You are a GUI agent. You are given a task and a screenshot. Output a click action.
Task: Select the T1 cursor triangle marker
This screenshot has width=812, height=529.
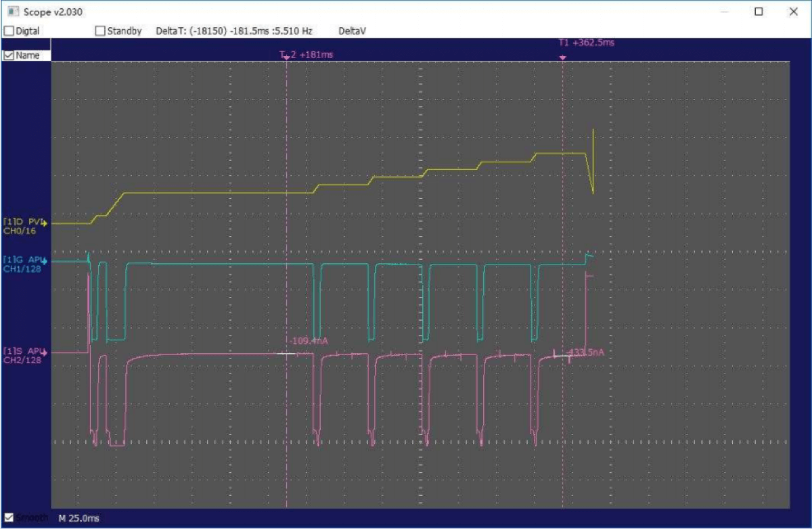click(x=562, y=58)
